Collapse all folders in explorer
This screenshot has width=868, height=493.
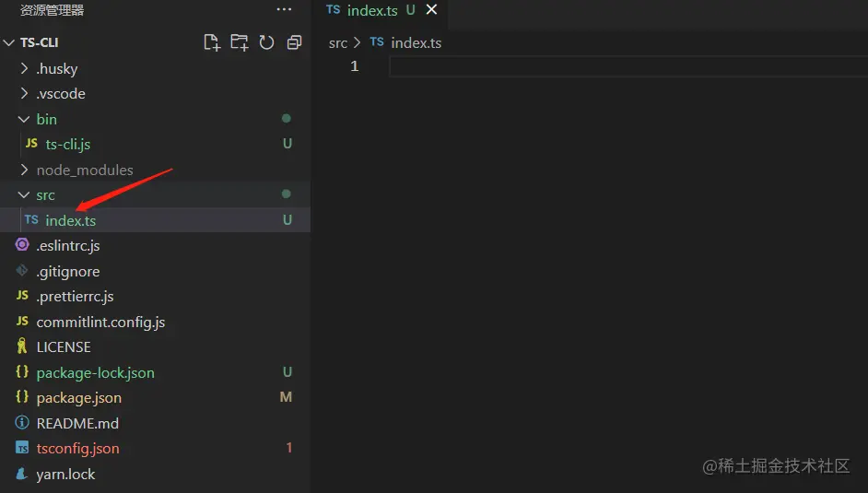tap(295, 42)
